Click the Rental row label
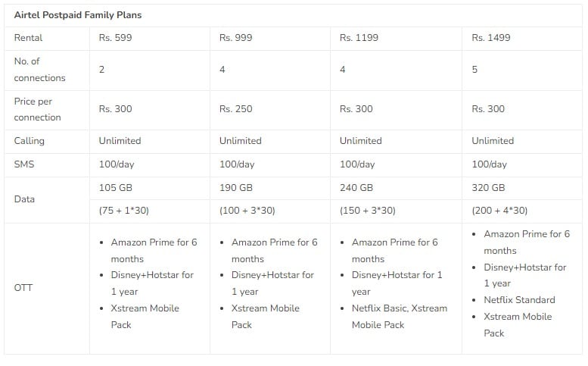This screenshot has height=366, width=588. pyautogui.click(x=28, y=38)
